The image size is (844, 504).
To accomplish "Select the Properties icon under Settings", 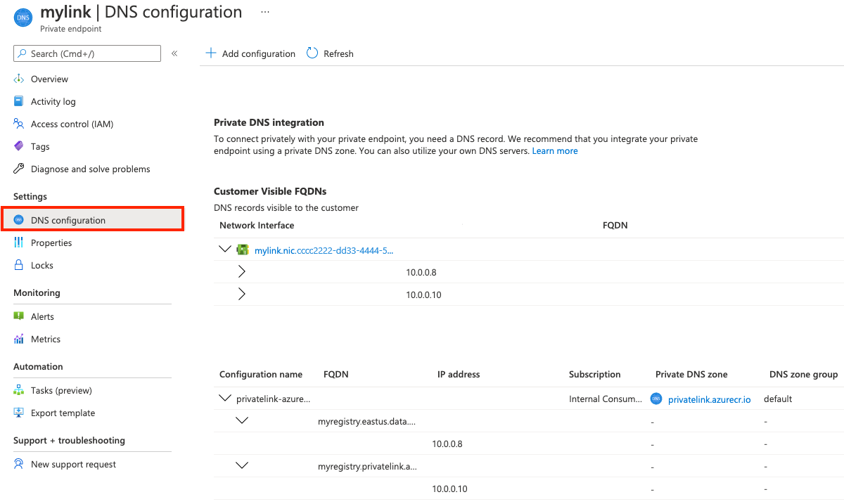I will 19,243.
